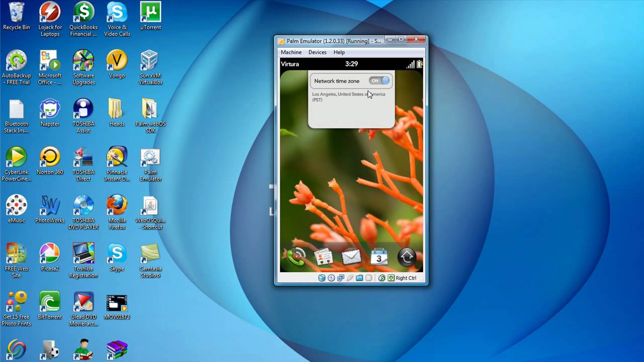644x362 pixels.
Task: Select Bluetooth Stack Ins... file icon
Action: tap(17, 116)
